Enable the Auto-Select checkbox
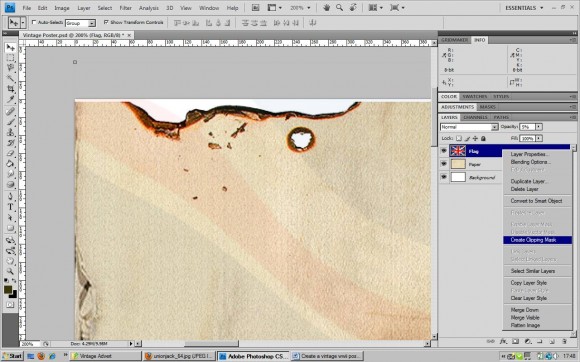The image size is (580, 362). coord(34,23)
